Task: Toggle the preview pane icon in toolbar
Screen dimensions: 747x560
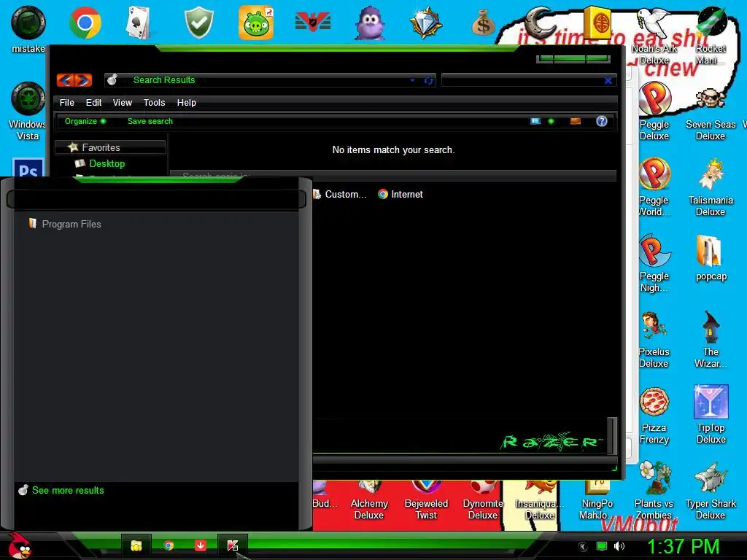Action: (x=576, y=121)
